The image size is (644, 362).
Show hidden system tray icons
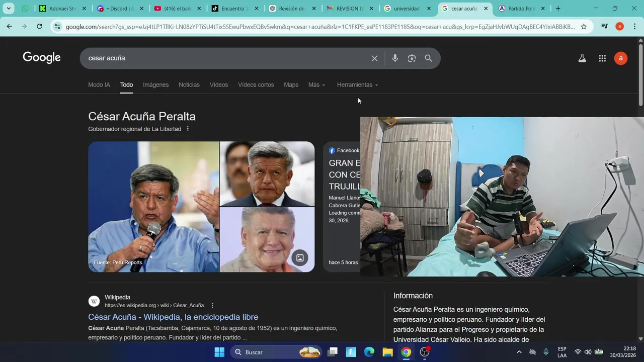pyautogui.click(x=519, y=352)
